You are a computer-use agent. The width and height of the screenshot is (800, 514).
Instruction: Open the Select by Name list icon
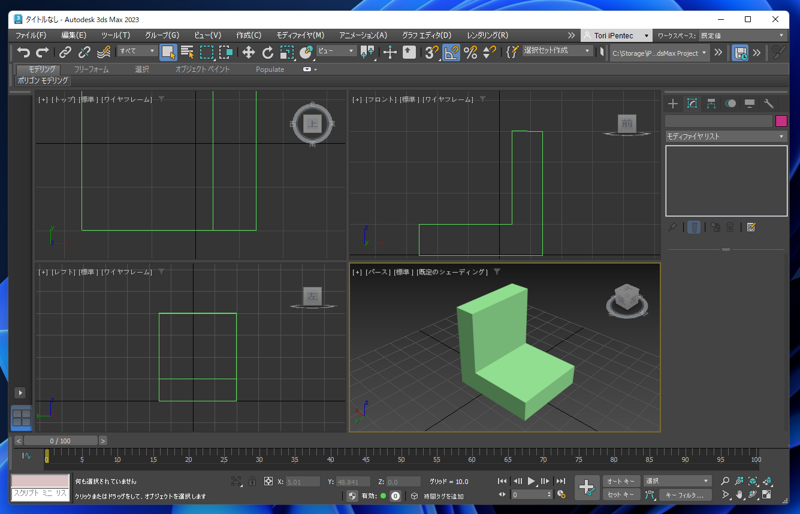187,52
